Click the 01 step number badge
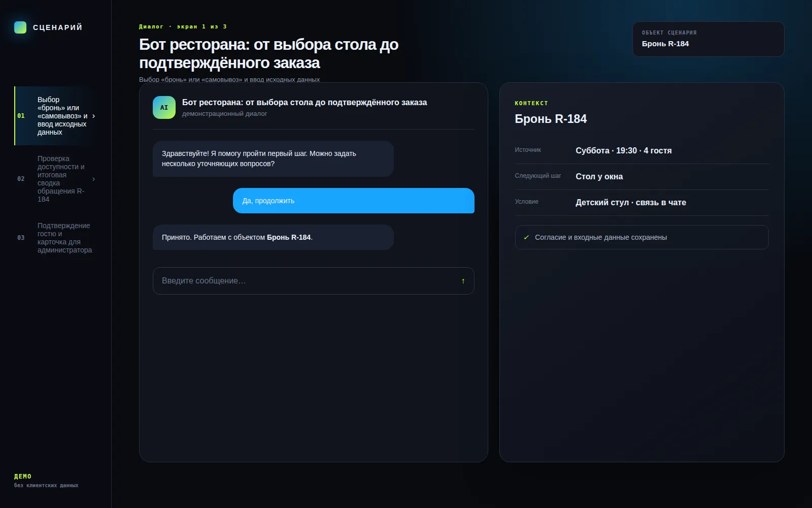 point(21,116)
